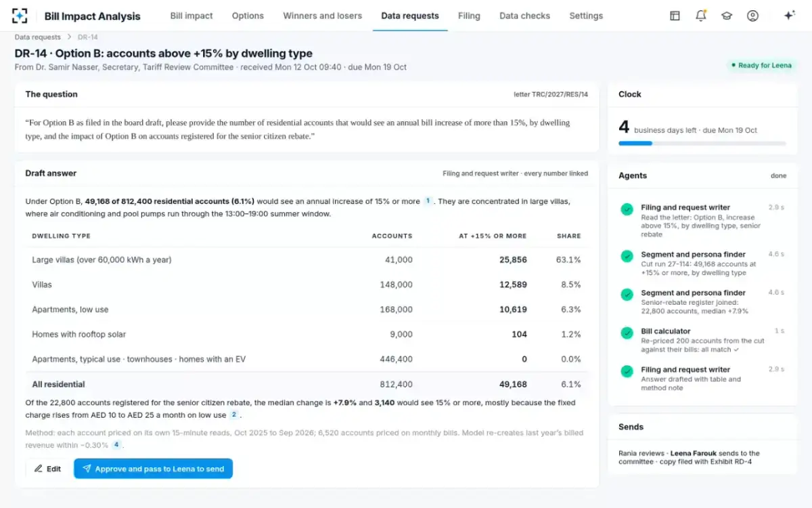Click the paper plane icon on the approve button
The height and width of the screenshot is (508, 812).
tap(86, 469)
